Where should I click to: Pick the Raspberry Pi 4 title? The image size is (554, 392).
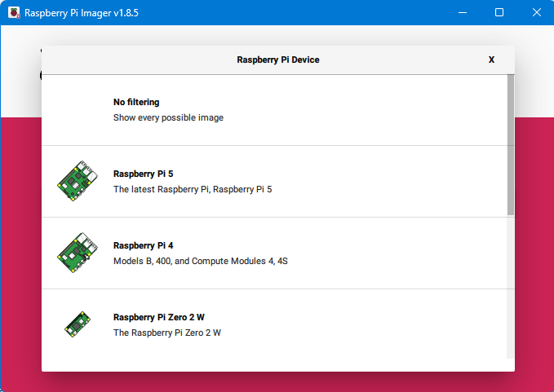143,245
